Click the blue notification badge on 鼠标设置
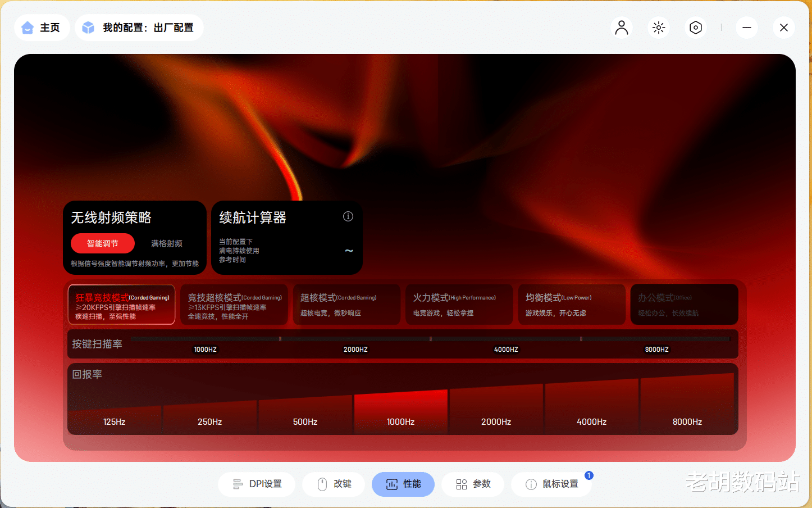The height and width of the screenshot is (508, 812). (x=589, y=475)
